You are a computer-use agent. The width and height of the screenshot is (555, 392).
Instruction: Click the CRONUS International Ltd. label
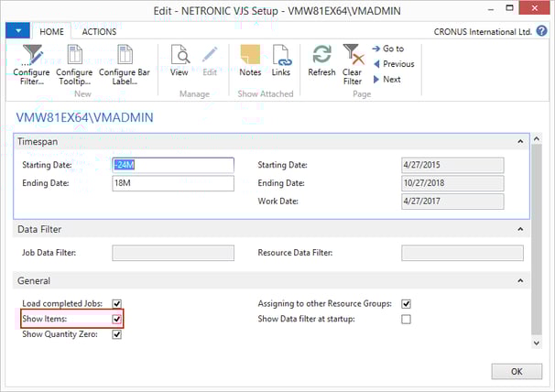click(x=483, y=32)
